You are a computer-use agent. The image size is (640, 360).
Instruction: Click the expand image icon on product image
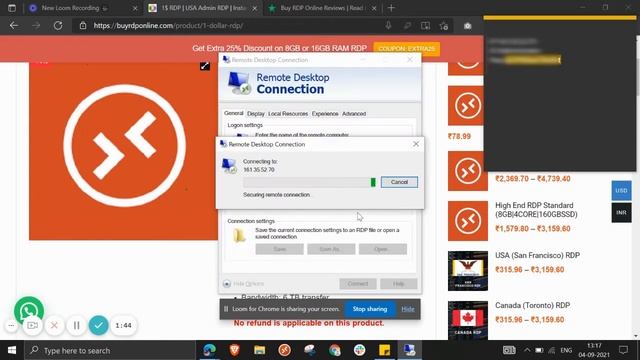(205, 66)
